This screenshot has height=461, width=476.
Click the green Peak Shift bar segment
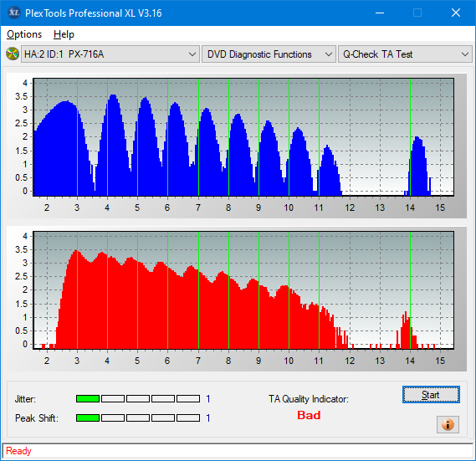88,417
